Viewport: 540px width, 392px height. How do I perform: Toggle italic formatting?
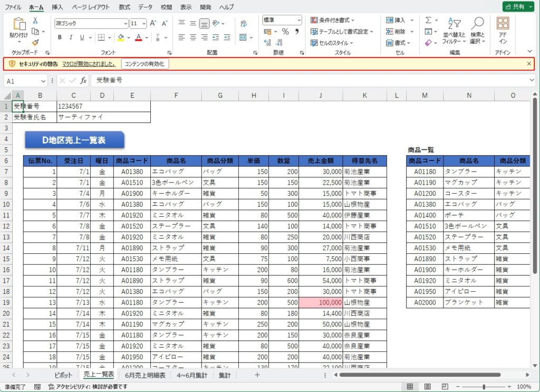[71, 37]
